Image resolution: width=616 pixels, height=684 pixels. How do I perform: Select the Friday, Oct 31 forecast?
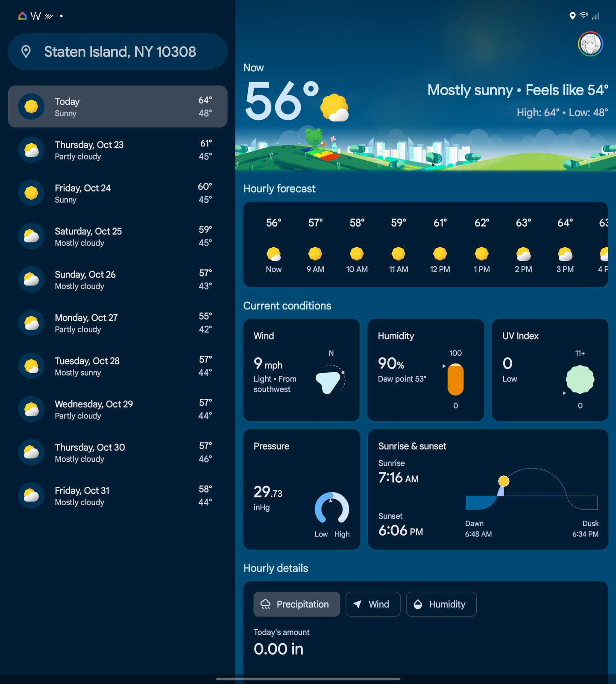[117, 496]
